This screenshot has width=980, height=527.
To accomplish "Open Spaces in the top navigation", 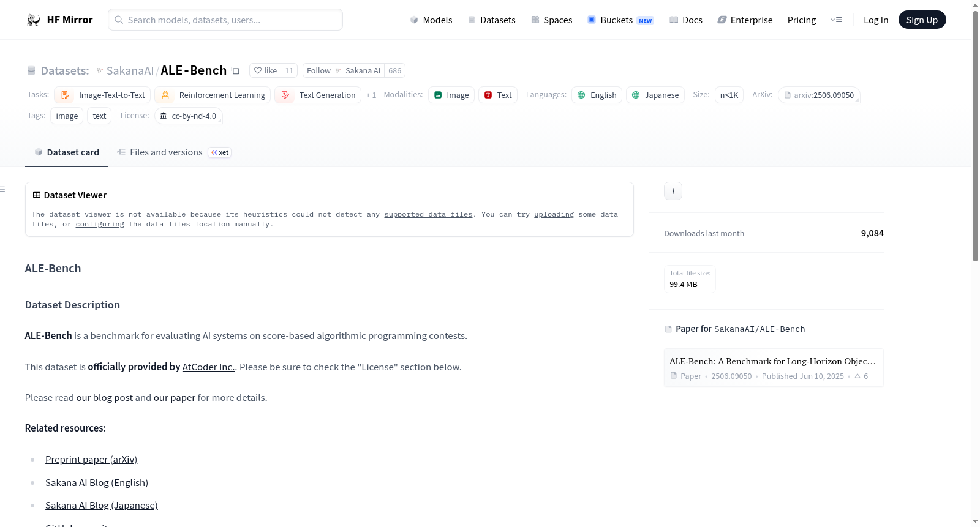I will click(x=551, y=20).
